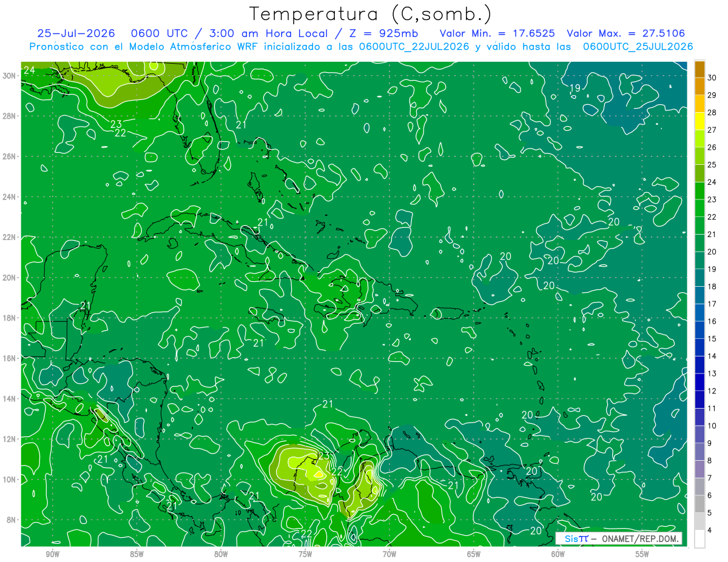The height and width of the screenshot is (562, 728).
Task: Click the 20N latitude axis label
Action: (10, 278)
